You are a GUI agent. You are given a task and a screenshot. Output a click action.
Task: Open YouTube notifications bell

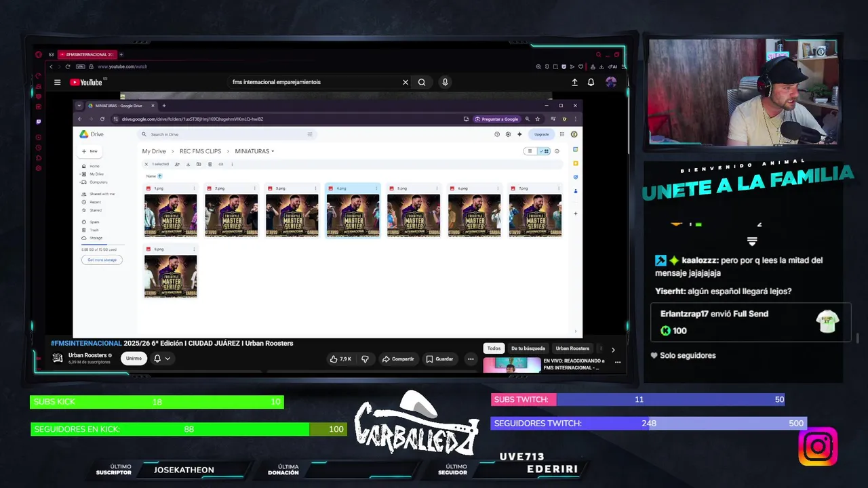point(591,82)
